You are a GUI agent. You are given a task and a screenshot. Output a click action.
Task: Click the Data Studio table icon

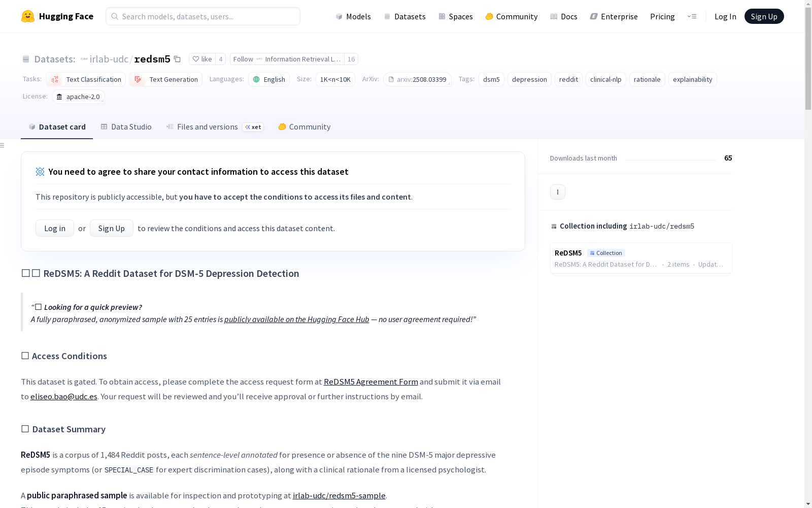pyautogui.click(x=104, y=126)
